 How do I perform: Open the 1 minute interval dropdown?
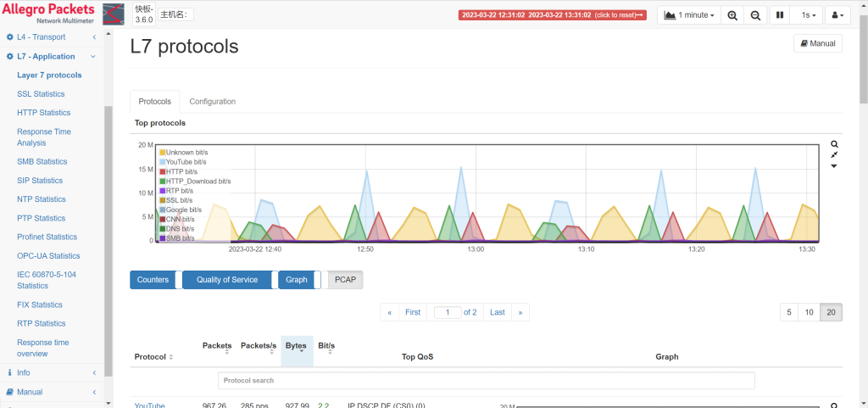tap(689, 15)
